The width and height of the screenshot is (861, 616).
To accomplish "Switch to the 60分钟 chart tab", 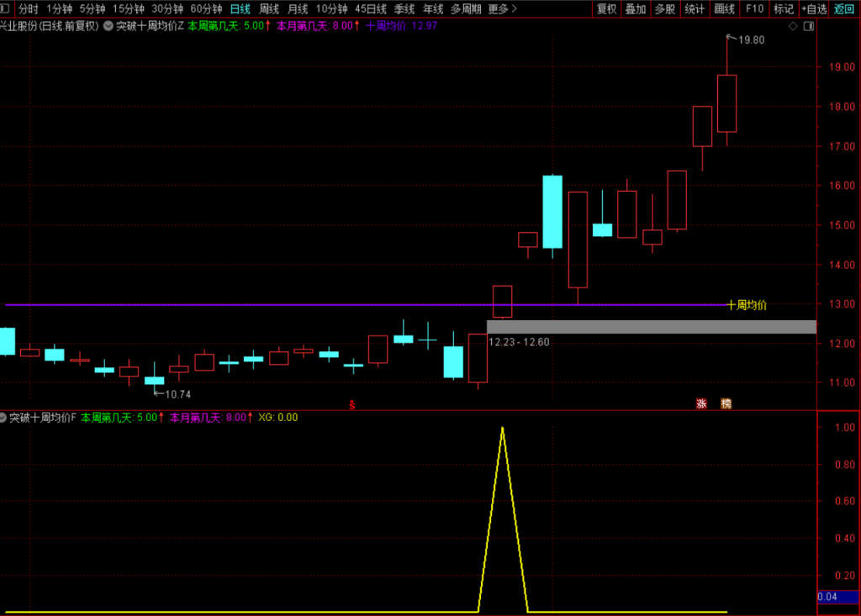I will (x=206, y=8).
